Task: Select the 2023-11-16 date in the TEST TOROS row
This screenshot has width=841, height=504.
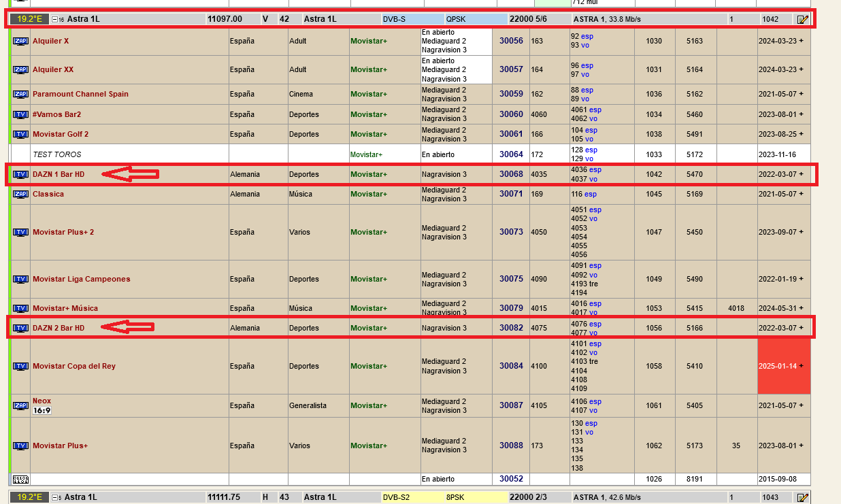Action: (x=778, y=154)
